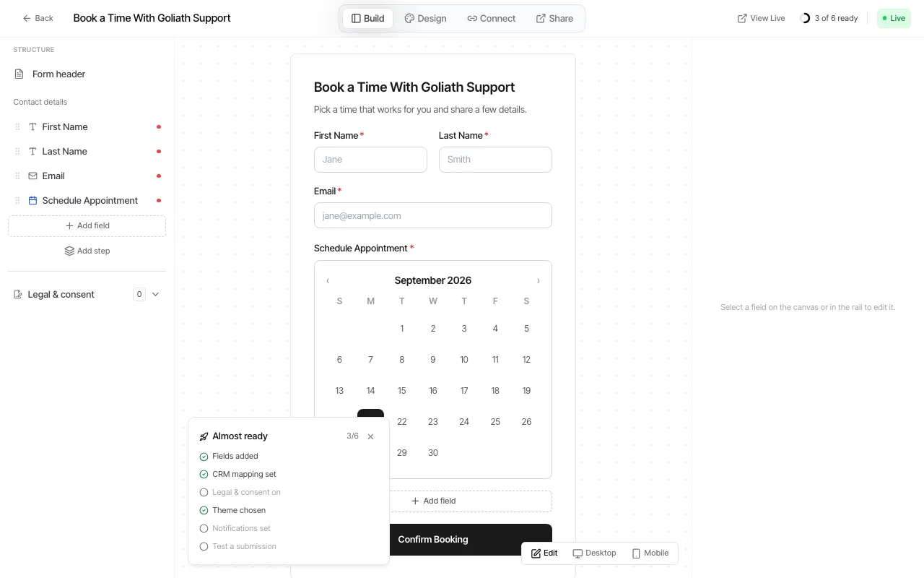Click the Schedule Appointment calendar icon in rail
The width and height of the screenshot is (924, 578).
32,200
